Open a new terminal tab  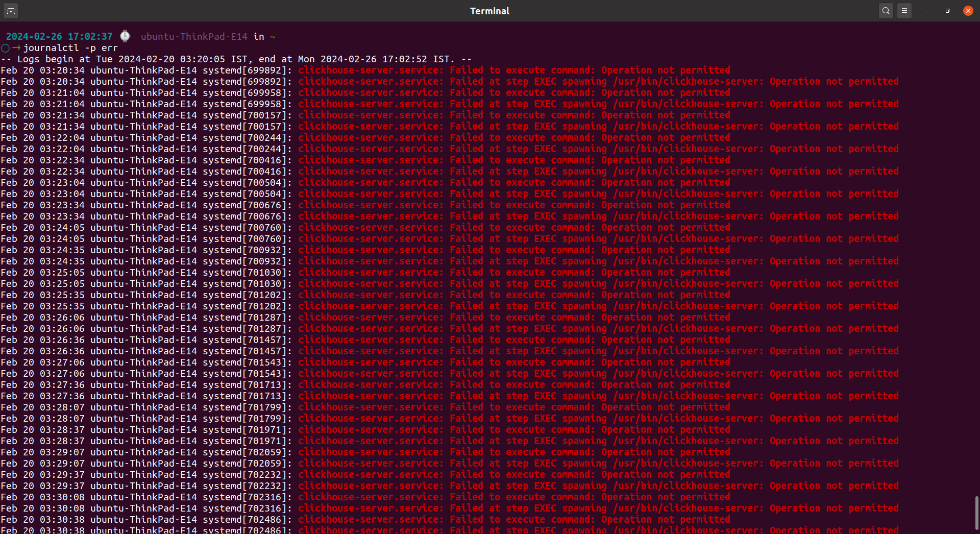pyautogui.click(x=11, y=11)
